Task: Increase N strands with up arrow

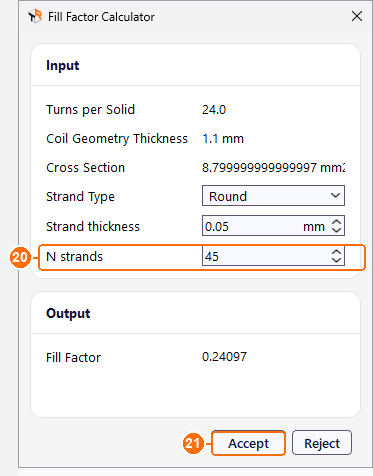Action: 337,252
